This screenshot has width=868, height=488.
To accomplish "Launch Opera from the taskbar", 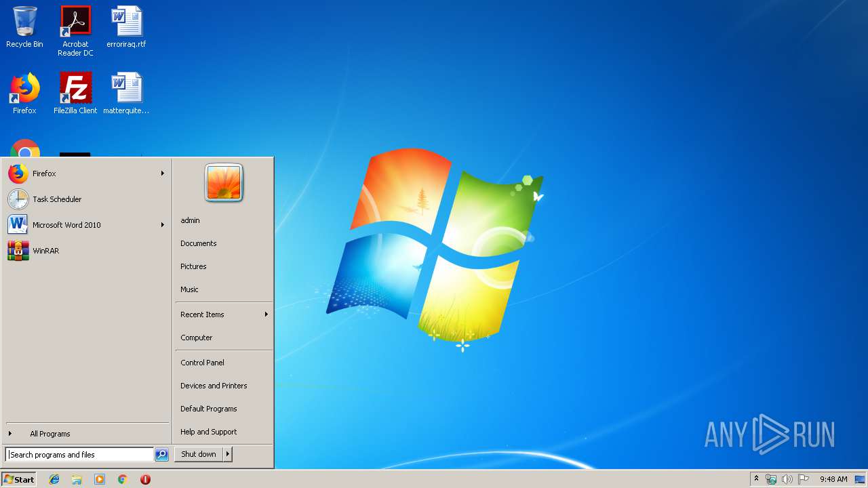I will tap(145, 479).
